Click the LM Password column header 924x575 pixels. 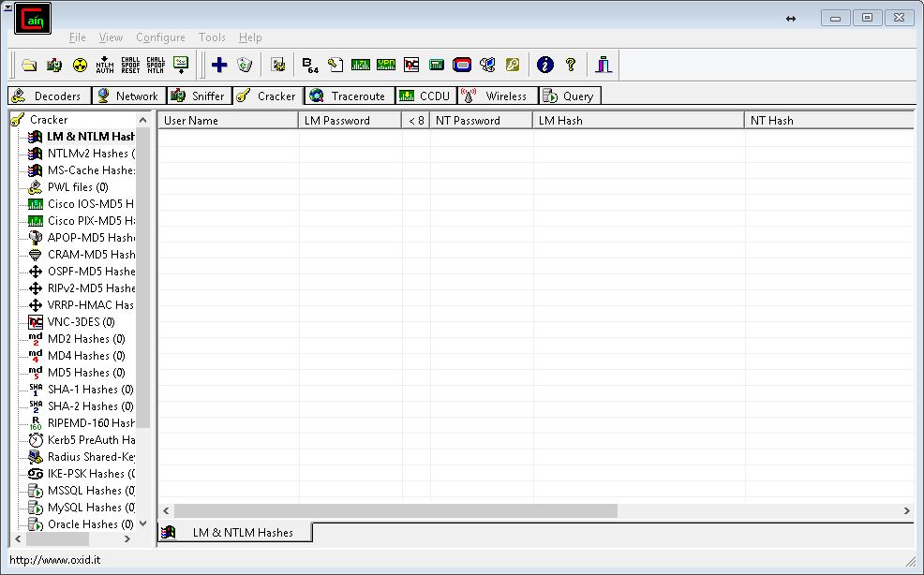click(x=350, y=120)
